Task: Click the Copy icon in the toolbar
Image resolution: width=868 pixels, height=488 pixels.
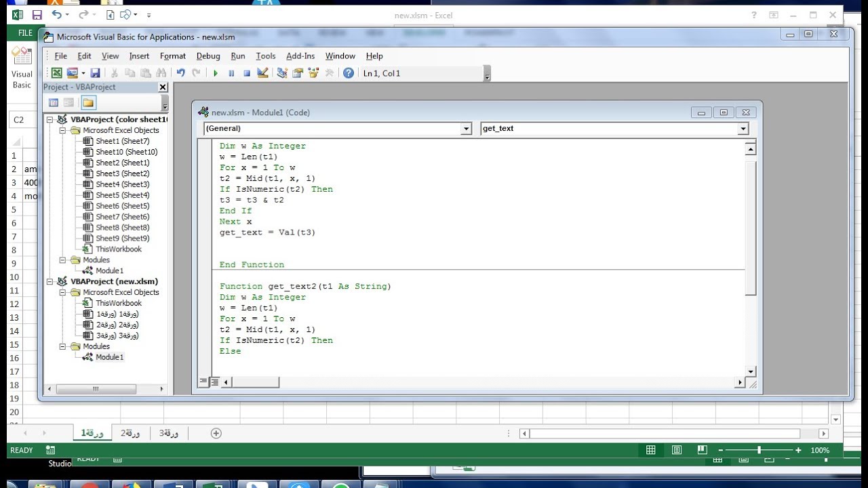Action: coord(130,73)
